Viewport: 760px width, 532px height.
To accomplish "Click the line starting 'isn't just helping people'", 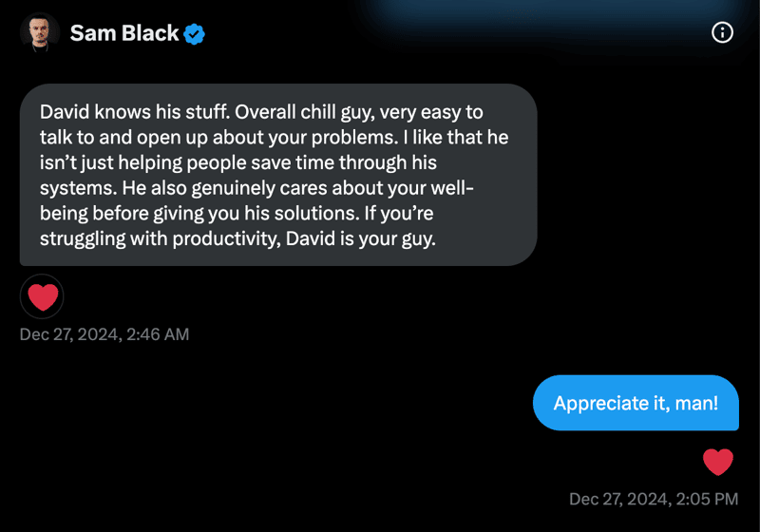I will pyautogui.click(x=274, y=162).
